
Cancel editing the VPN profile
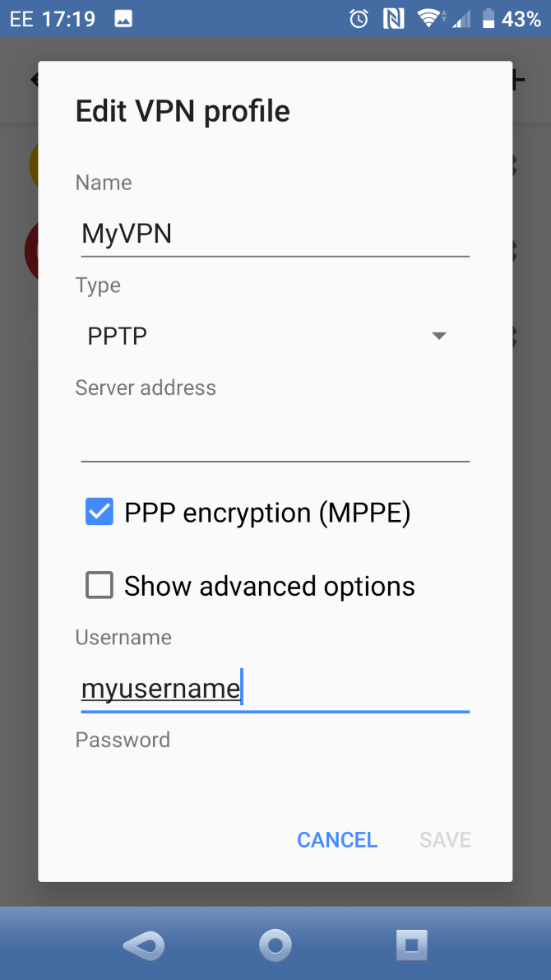(x=336, y=839)
